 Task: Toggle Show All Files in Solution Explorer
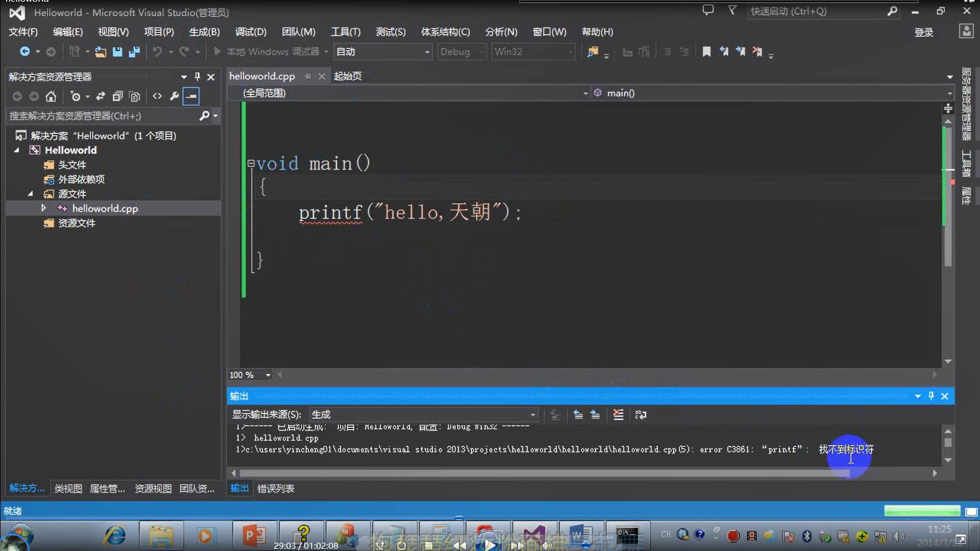coord(134,96)
